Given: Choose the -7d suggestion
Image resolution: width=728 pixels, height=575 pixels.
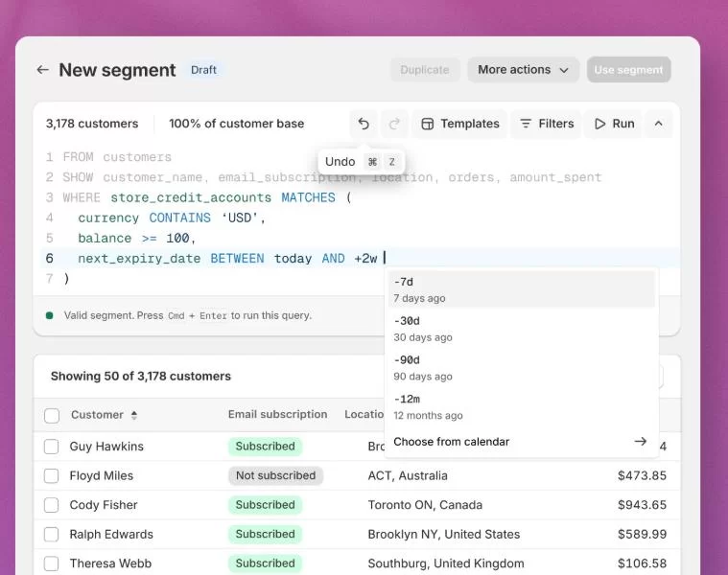Looking at the screenshot, I should tap(522, 289).
